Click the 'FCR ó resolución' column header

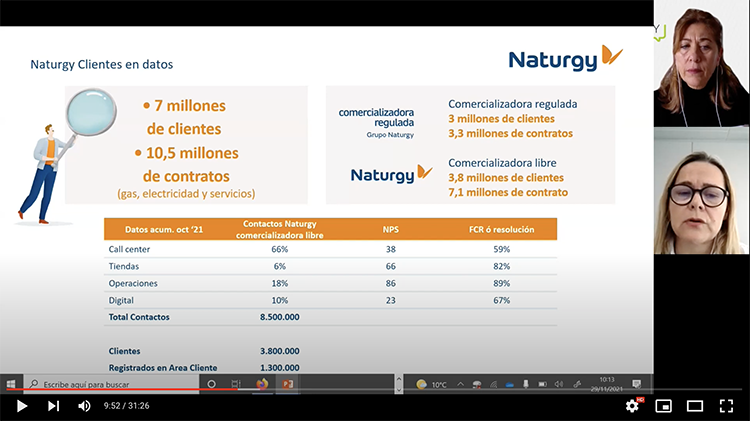click(501, 230)
